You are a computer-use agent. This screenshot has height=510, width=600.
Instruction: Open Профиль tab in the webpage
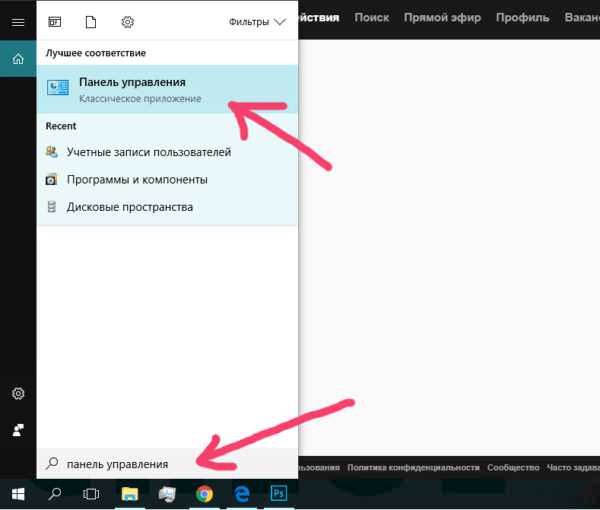click(522, 18)
